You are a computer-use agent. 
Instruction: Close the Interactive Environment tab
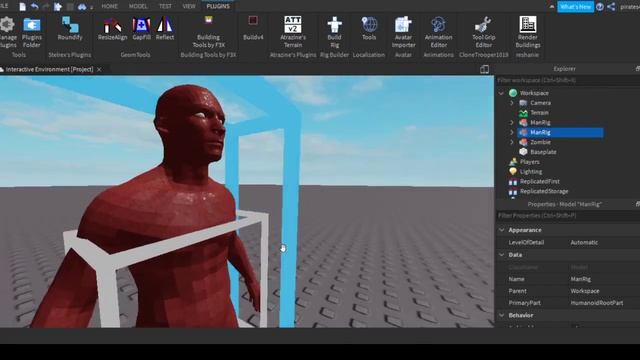tap(99, 69)
